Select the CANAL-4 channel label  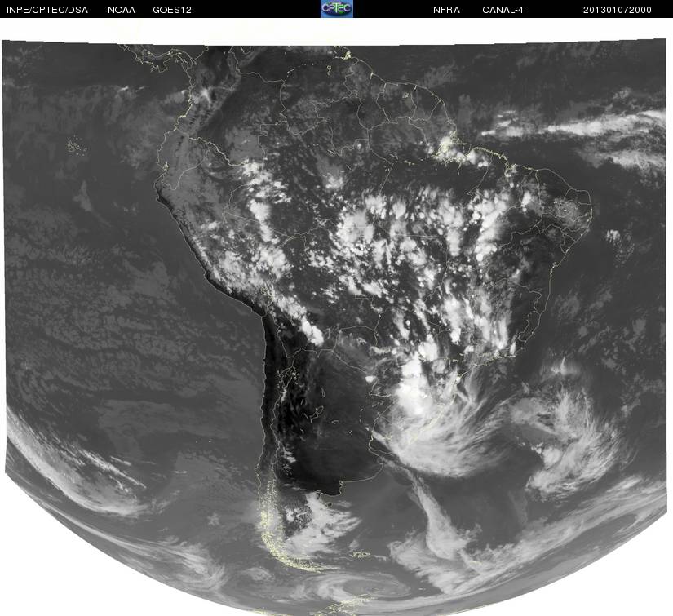tap(503, 10)
